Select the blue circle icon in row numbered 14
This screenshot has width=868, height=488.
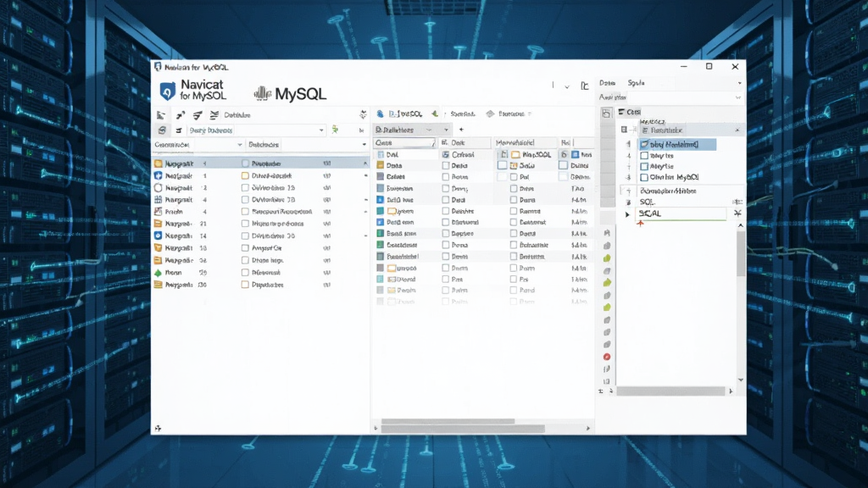coord(159,236)
